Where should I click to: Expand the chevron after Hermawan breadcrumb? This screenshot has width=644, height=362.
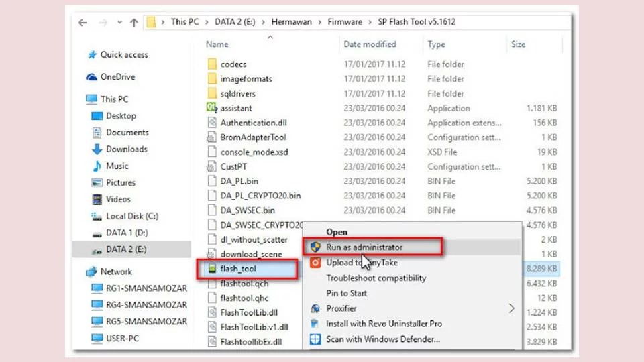[x=319, y=22]
